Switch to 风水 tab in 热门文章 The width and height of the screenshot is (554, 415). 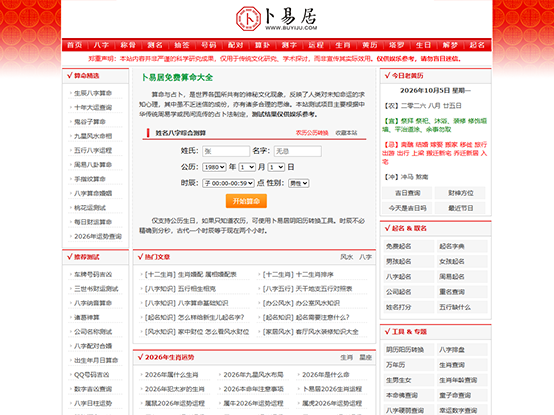tap(347, 257)
